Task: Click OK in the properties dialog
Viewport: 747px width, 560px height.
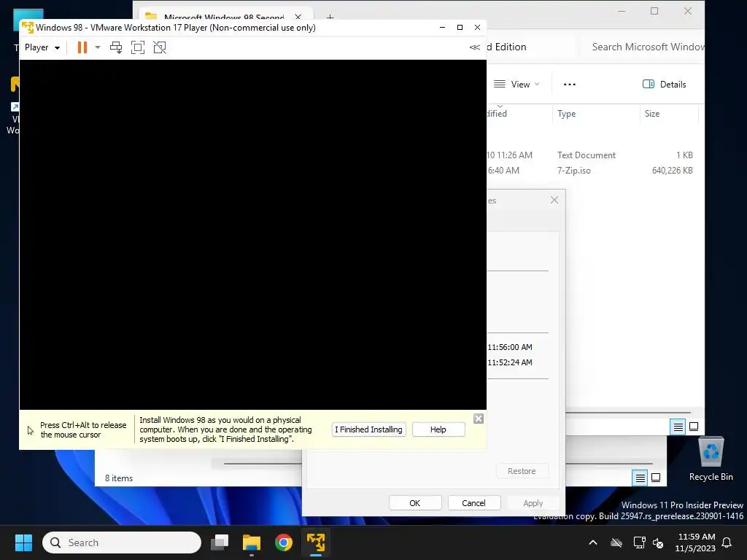Action: pyautogui.click(x=415, y=503)
